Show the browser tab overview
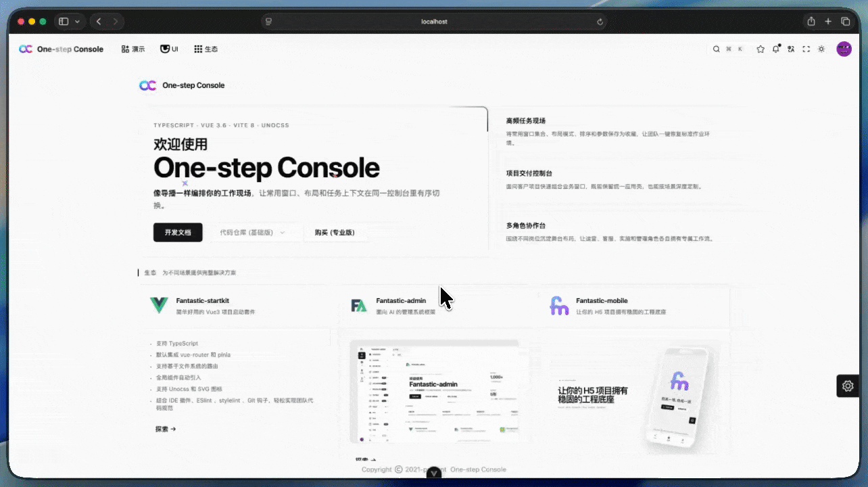The width and height of the screenshot is (868, 487). click(845, 22)
